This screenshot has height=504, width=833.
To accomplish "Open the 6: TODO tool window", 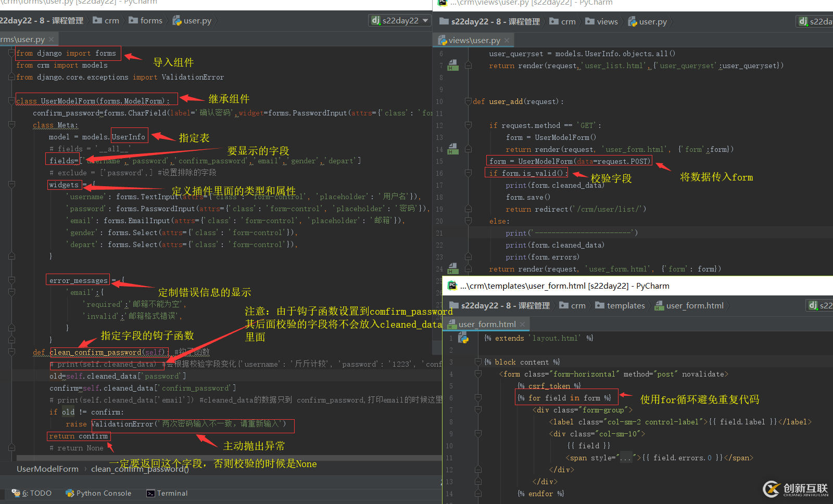I will [32, 493].
